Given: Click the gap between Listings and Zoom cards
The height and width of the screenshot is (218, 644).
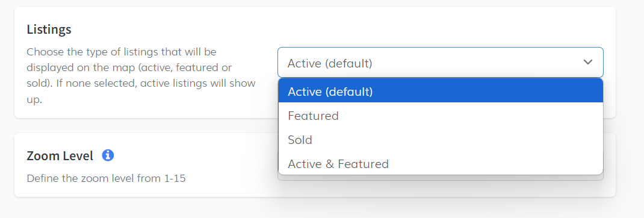Looking at the screenshot, I should (x=144, y=125).
